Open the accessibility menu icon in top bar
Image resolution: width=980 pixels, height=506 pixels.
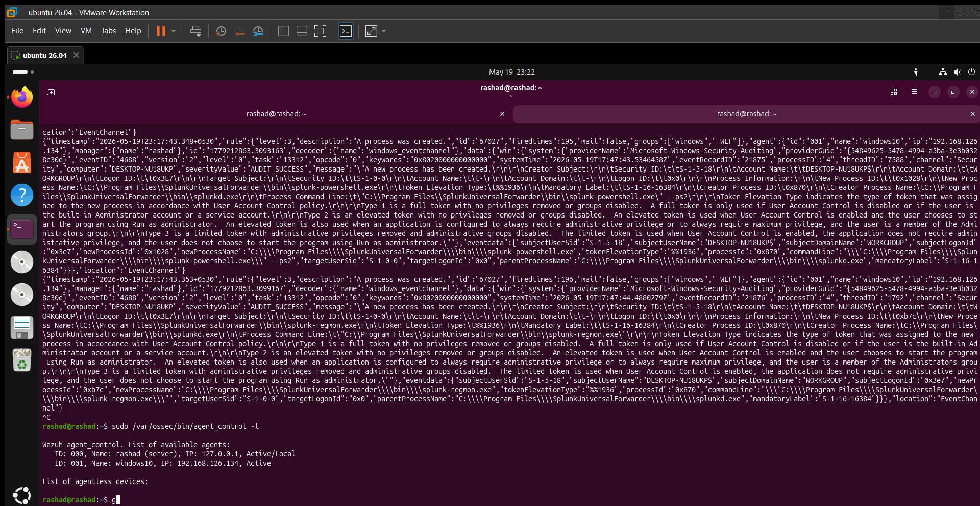pyautogui.click(x=916, y=72)
